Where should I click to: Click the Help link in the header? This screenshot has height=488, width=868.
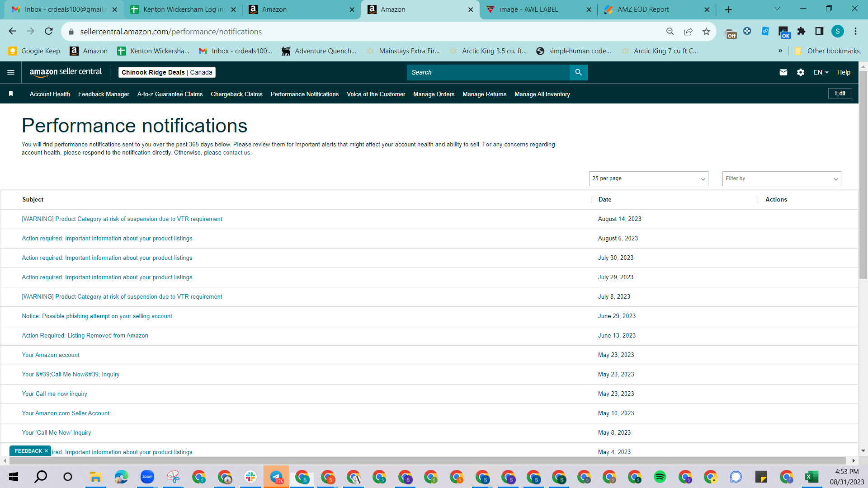pos(844,72)
